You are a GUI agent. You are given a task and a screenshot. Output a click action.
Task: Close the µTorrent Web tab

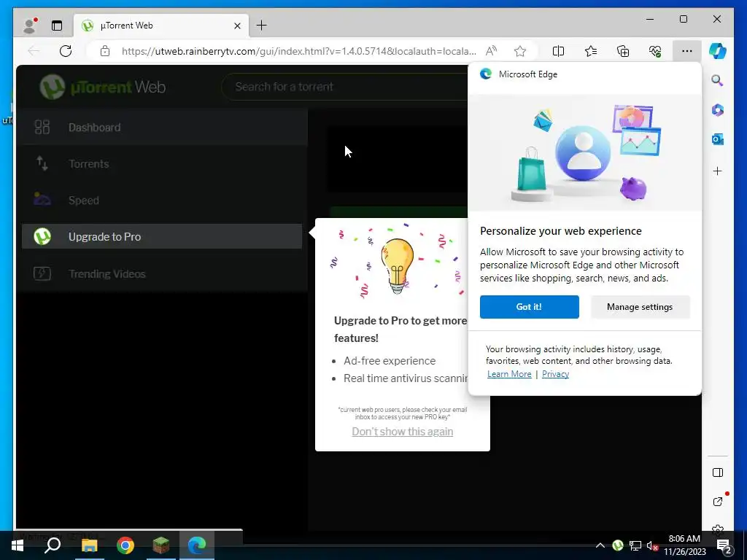click(237, 26)
